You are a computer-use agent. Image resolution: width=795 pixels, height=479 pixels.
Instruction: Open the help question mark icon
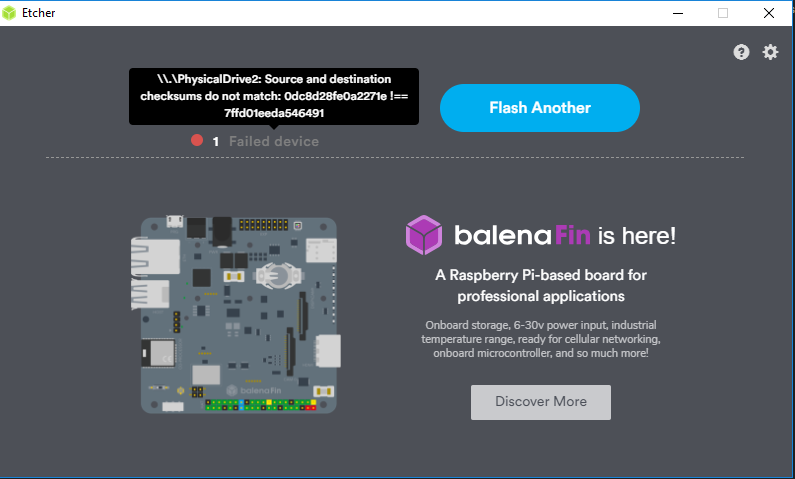pyautogui.click(x=741, y=52)
